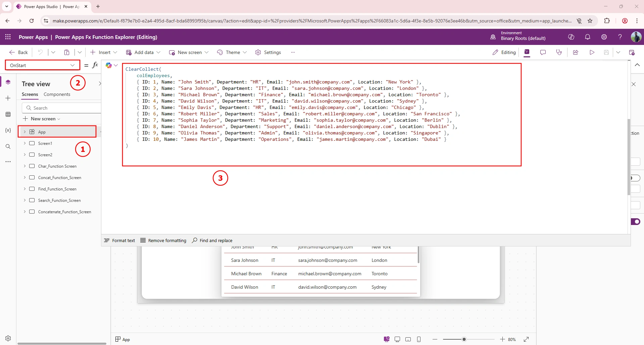Viewport: 644px width, 345px height.
Task: Open the save options dropdown arrow
Action: (618, 52)
